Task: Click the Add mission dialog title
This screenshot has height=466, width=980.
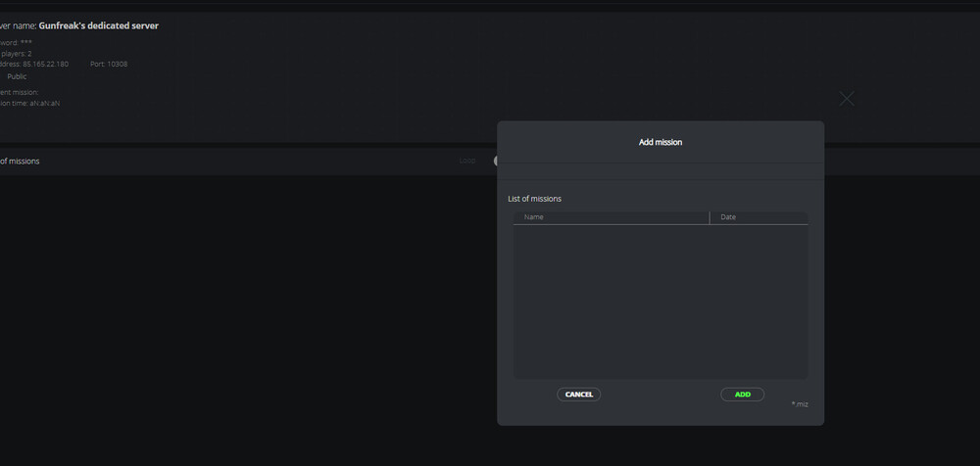Action: (660, 142)
